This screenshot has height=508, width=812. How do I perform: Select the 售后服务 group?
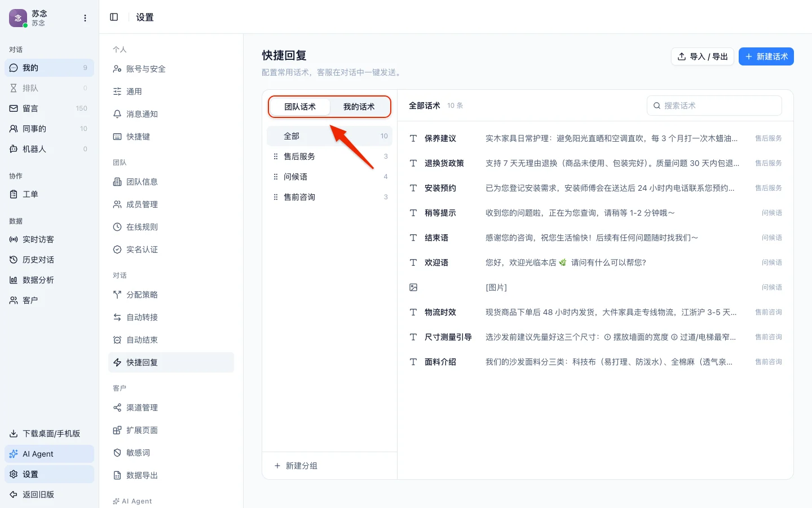[x=329, y=156]
